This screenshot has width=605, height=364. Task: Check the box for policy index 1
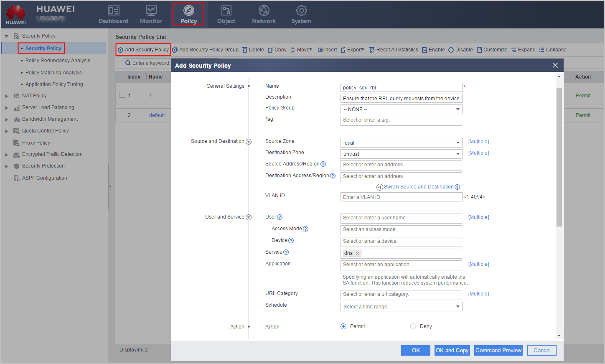click(x=122, y=95)
